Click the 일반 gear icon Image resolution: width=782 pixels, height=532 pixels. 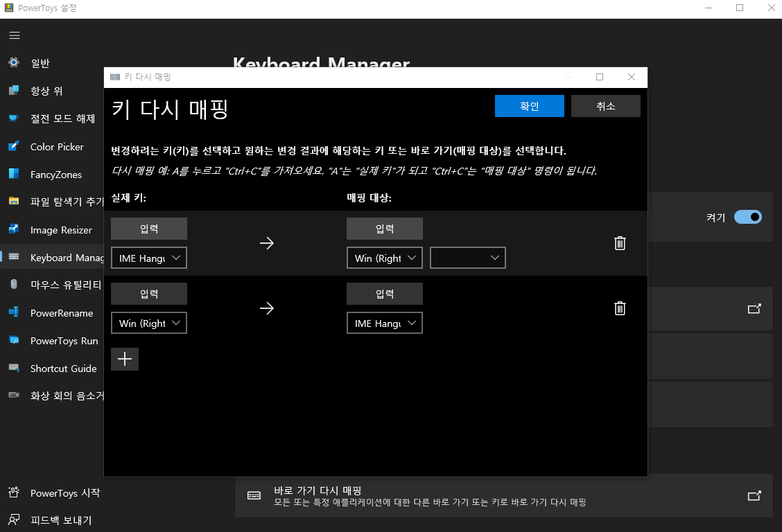coord(14,62)
